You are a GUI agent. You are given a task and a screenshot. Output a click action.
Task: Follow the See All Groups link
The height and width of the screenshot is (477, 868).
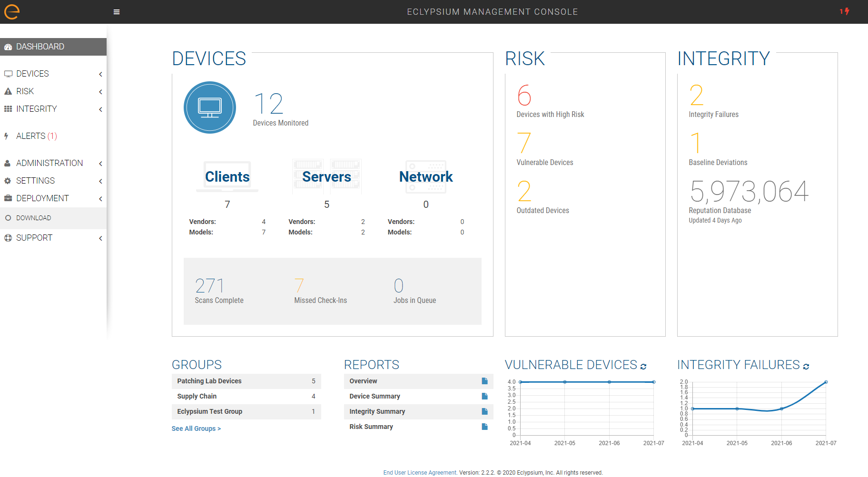pos(196,428)
